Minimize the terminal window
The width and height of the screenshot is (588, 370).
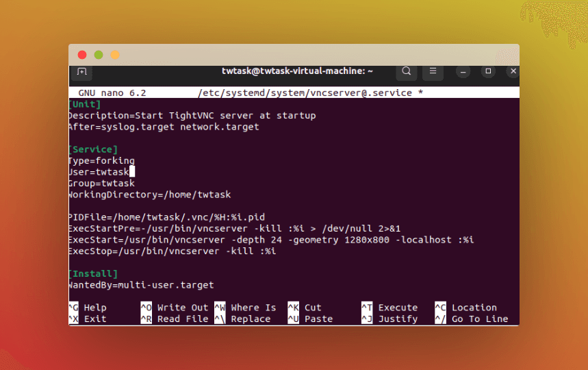click(x=463, y=71)
